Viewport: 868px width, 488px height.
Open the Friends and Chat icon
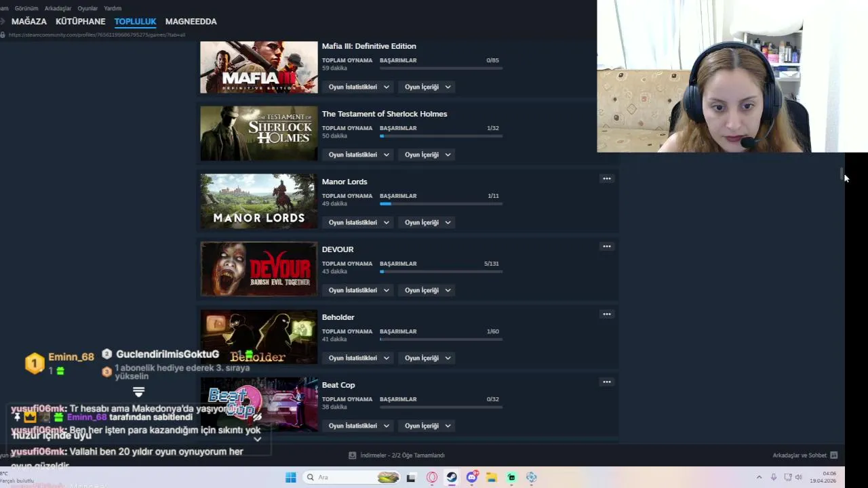click(x=834, y=455)
